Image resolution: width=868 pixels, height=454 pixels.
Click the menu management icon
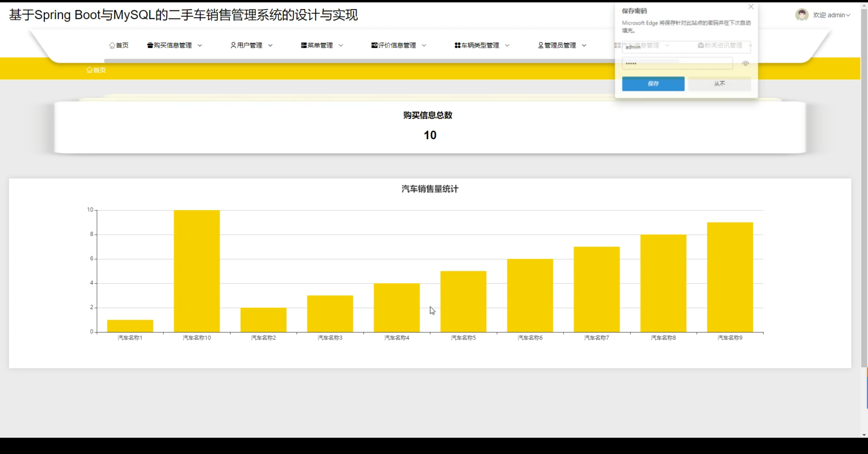tap(304, 45)
